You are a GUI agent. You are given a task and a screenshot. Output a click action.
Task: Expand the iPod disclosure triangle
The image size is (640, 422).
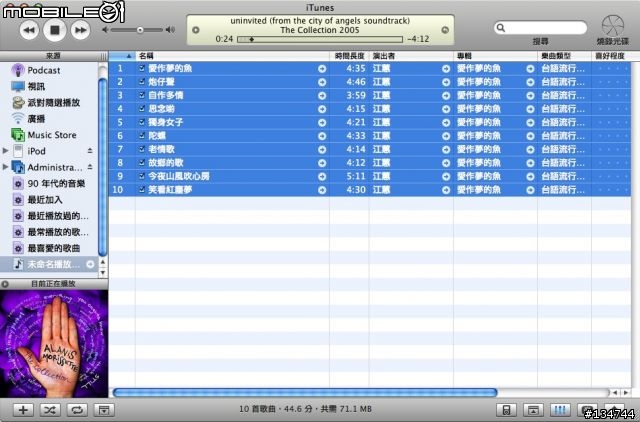click(5, 151)
